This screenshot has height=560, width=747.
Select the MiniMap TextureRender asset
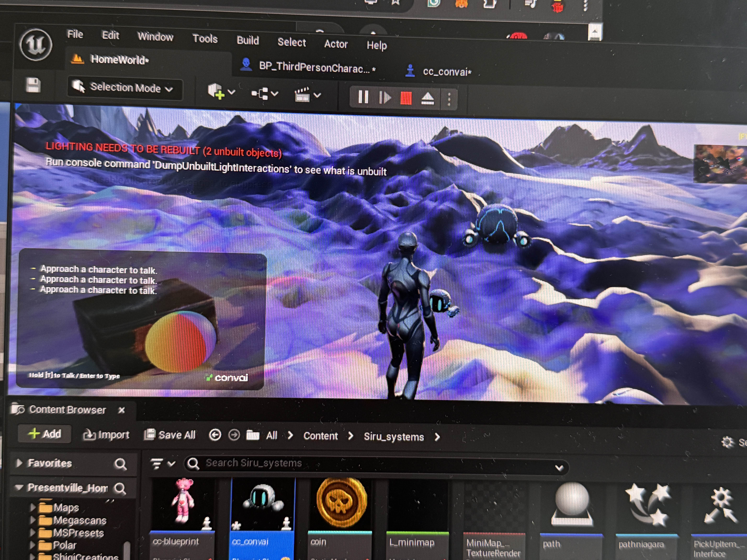494,520
